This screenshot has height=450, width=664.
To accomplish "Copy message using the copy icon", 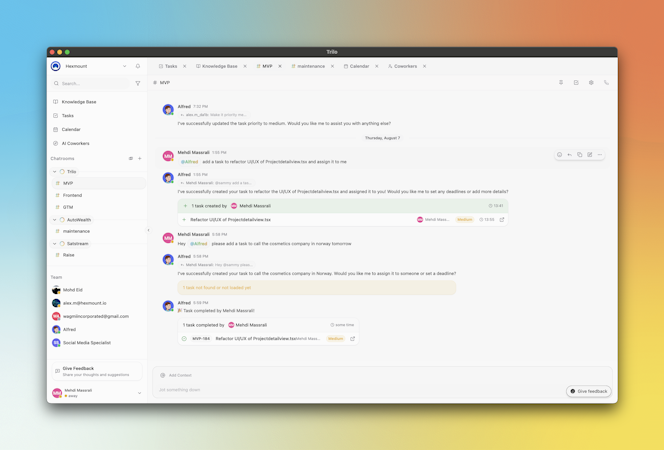I will point(580,155).
